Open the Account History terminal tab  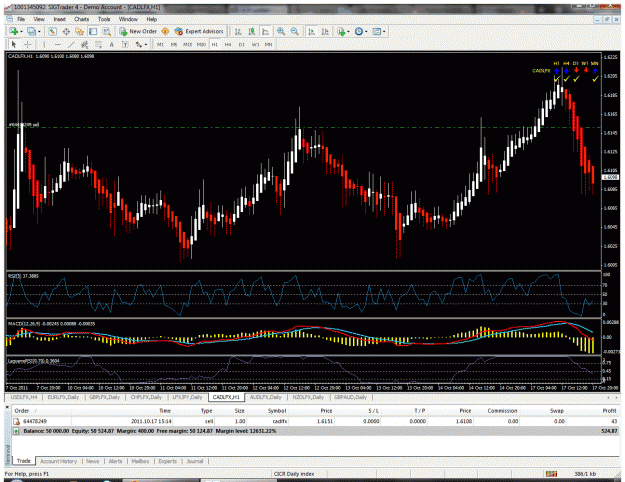click(x=58, y=461)
